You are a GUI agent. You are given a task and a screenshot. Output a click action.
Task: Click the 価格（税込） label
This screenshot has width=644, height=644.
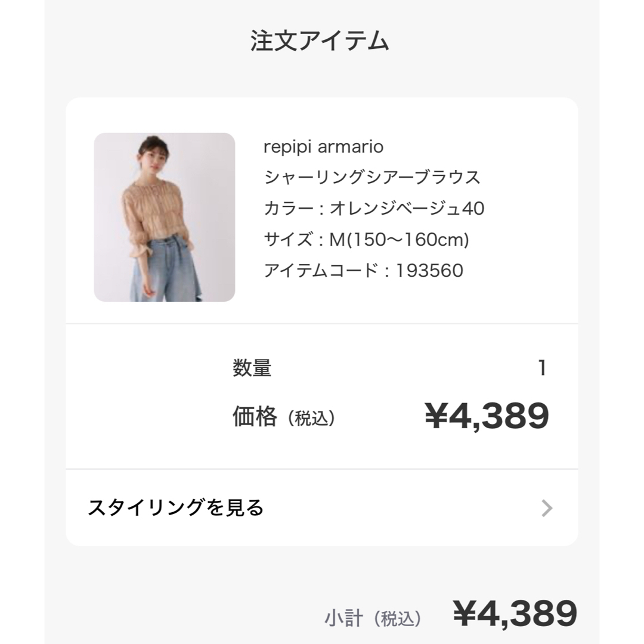click(x=284, y=416)
